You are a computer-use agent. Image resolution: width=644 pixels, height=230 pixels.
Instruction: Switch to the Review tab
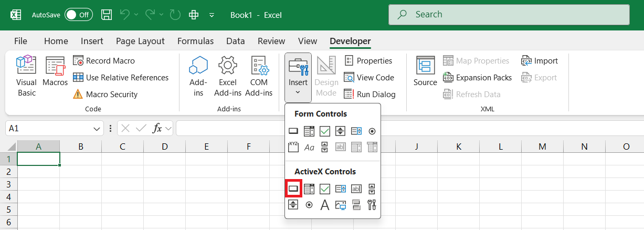pos(271,41)
